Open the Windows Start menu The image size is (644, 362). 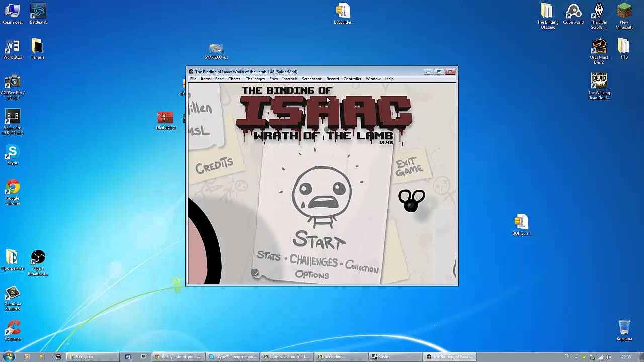pyautogui.click(x=9, y=357)
